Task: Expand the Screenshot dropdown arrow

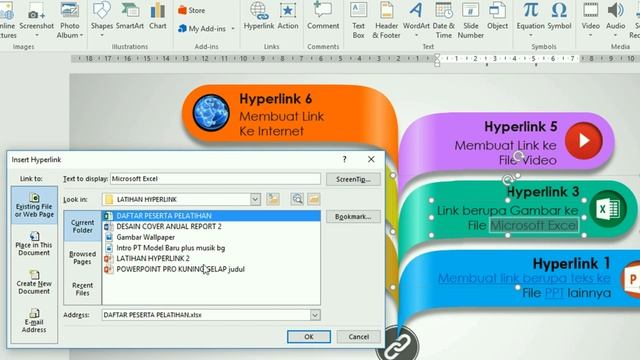Action: [37, 36]
